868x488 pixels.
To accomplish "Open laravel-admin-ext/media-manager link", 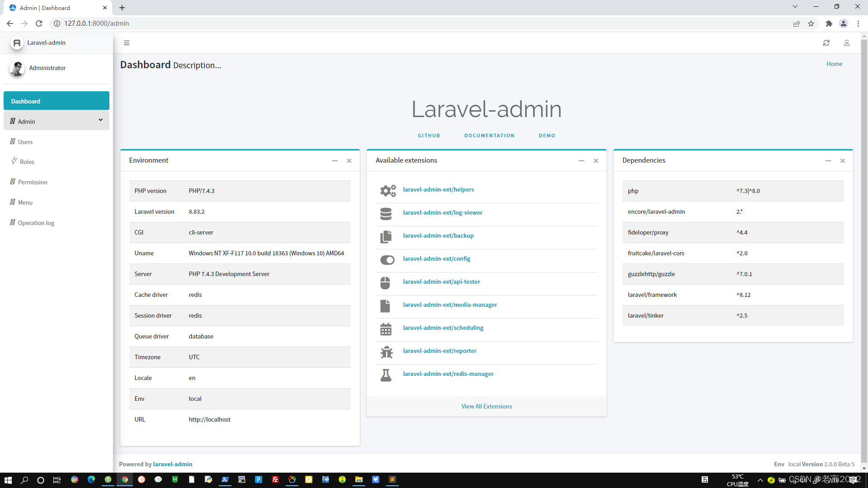I will (x=450, y=305).
